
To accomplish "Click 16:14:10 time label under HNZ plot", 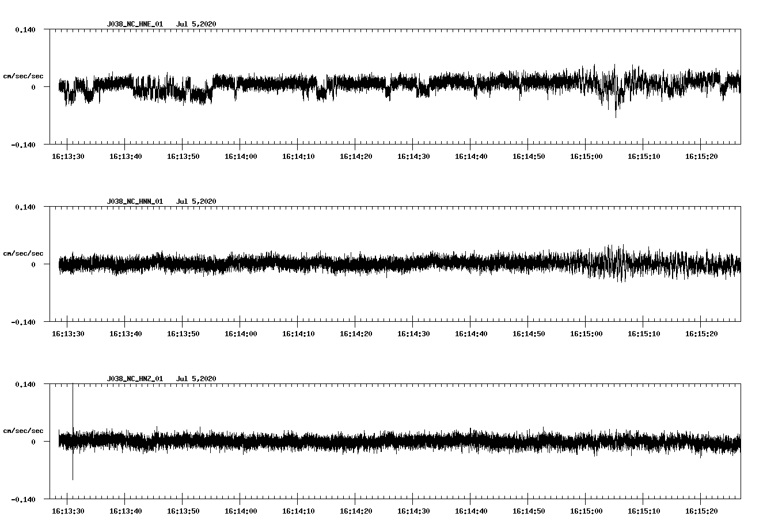I will point(298,511).
